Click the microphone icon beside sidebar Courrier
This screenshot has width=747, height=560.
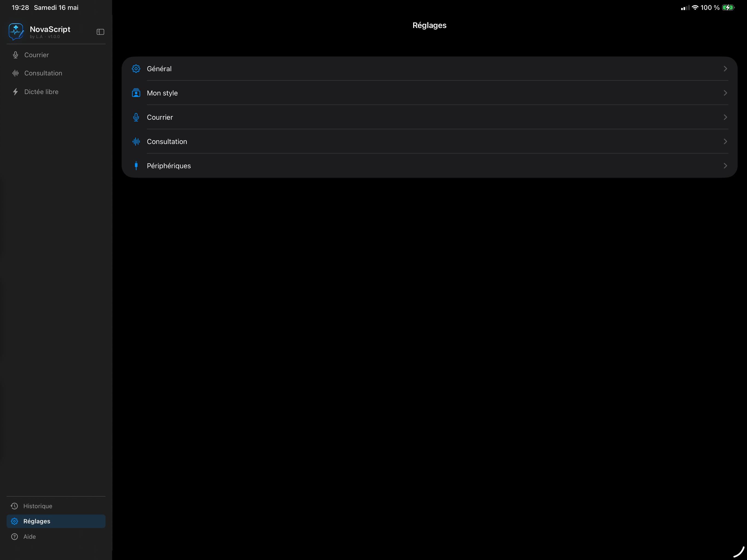pos(16,55)
